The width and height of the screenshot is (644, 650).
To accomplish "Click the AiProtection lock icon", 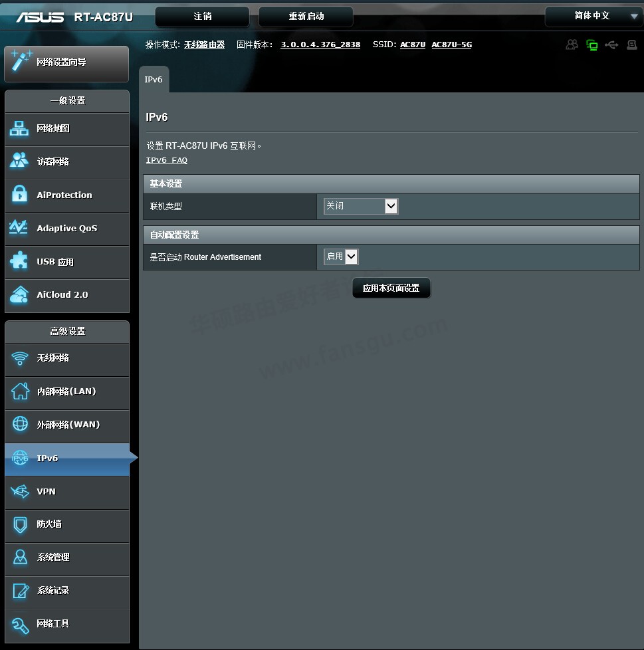I will [x=19, y=194].
